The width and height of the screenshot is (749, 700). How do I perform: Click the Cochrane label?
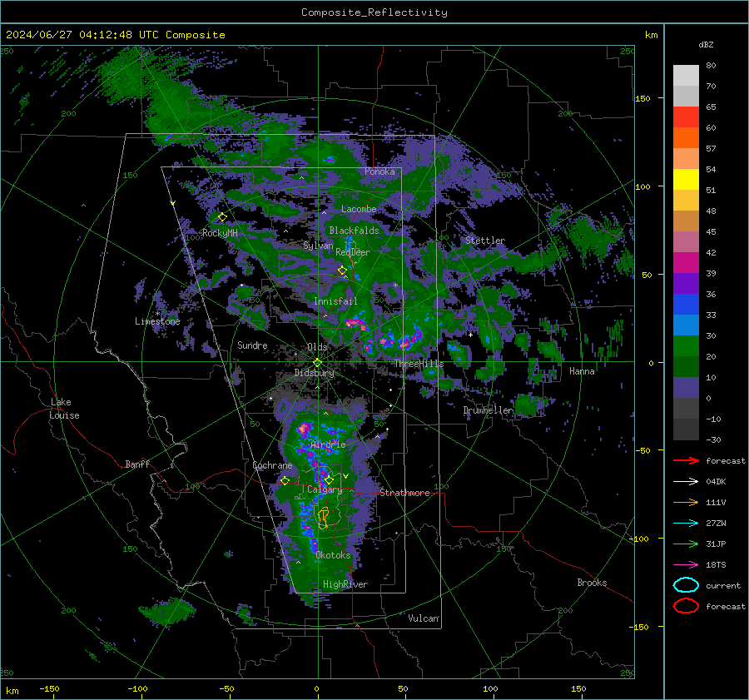click(272, 465)
